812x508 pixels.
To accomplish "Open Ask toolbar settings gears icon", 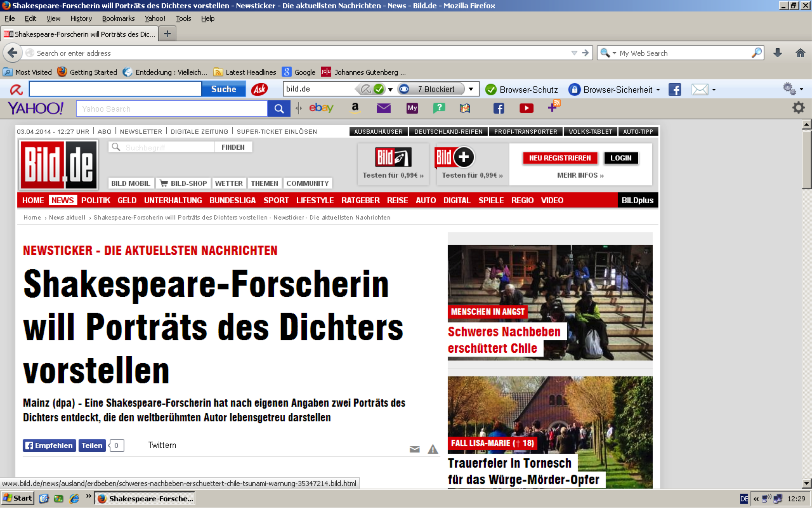I will coord(789,89).
